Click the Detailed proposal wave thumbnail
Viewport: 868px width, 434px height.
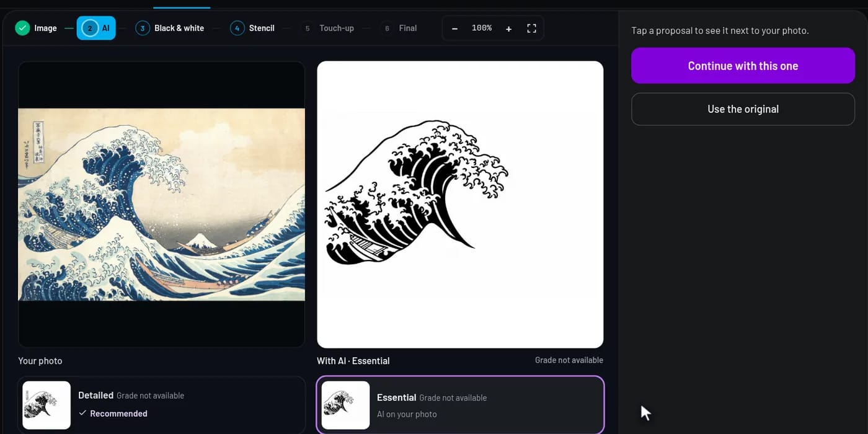coord(46,405)
